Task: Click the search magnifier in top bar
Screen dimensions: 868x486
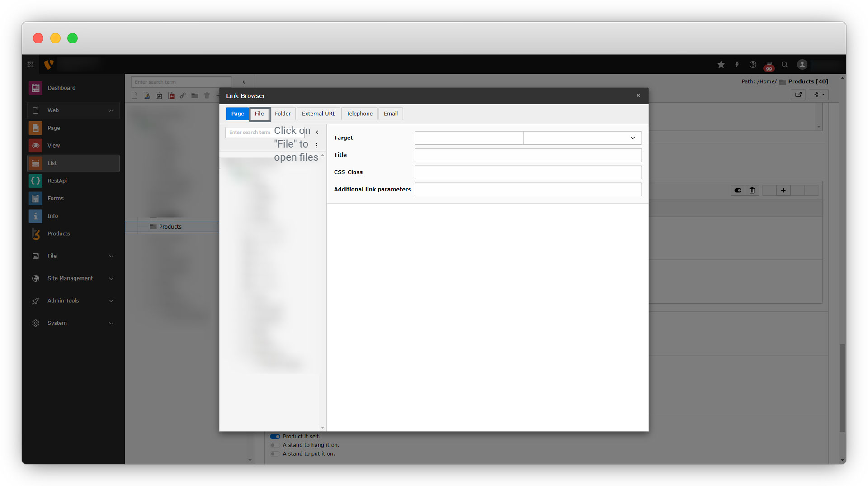Action: click(x=785, y=65)
